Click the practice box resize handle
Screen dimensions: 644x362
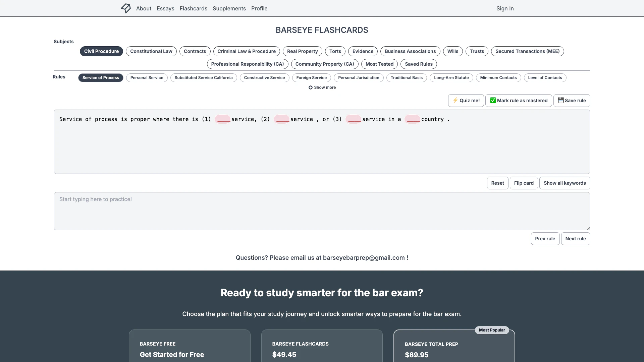(588, 228)
